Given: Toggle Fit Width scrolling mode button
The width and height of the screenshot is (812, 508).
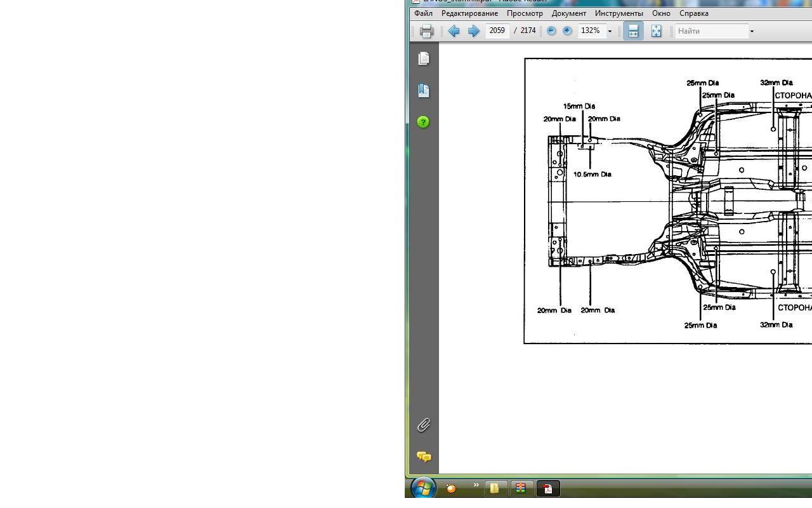Looking at the screenshot, I should click(x=633, y=30).
